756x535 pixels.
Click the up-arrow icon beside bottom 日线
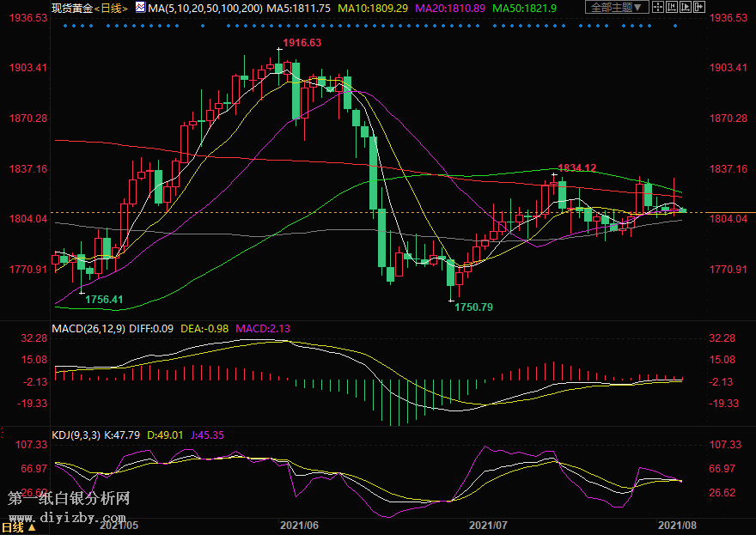click(x=32, y=528)
